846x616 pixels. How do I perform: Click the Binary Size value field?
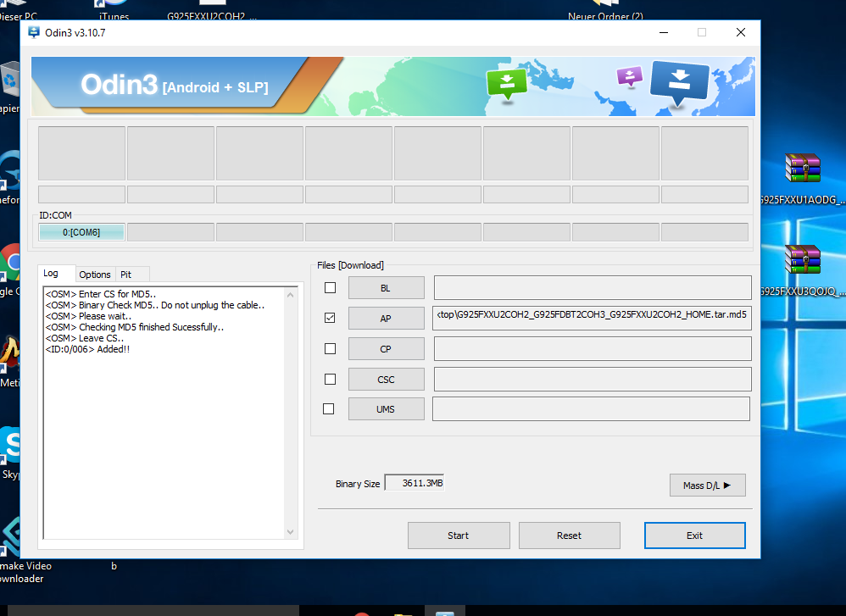(415, 483)
